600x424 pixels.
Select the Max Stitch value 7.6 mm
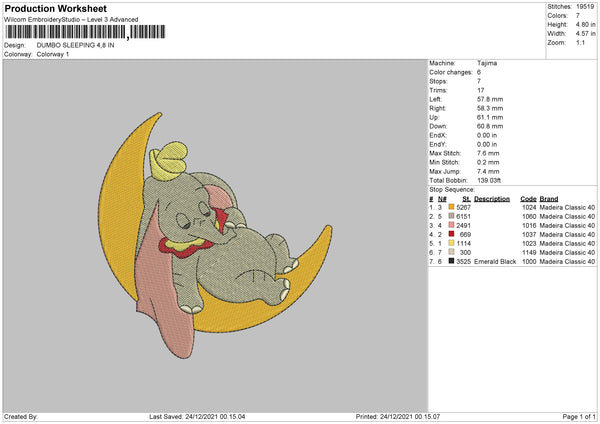(488, 153)
